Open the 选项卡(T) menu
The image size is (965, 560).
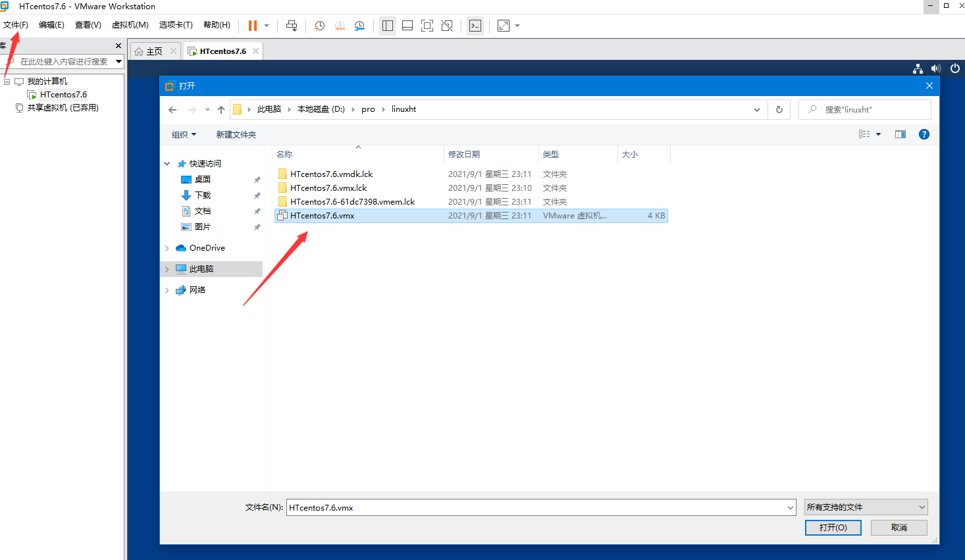click(x=176, y=25)
